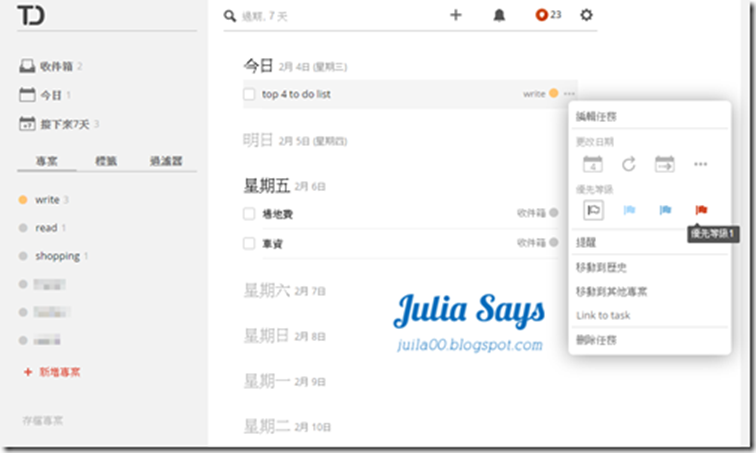Viewport: 756px width, 453px height.
Task: Click the grey dot beside 場地費 收件箱 label
Action: point(554,213)
